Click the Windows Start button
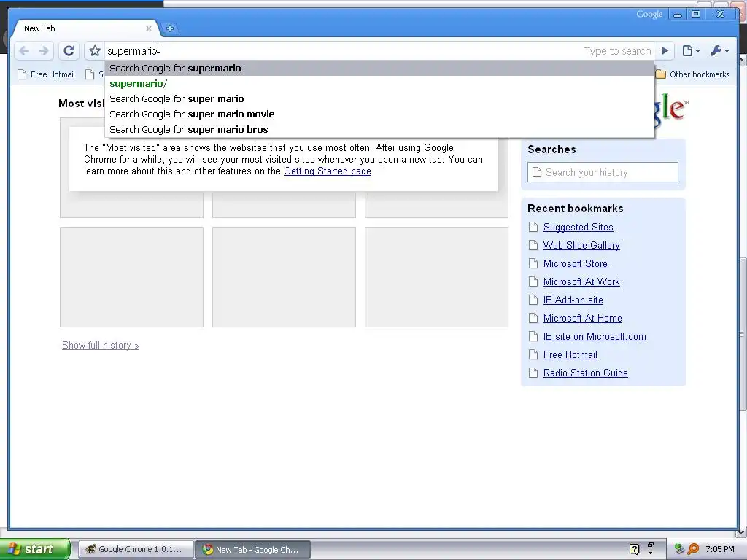The width and height of the screenshot is (747, 560). (35, 549)
